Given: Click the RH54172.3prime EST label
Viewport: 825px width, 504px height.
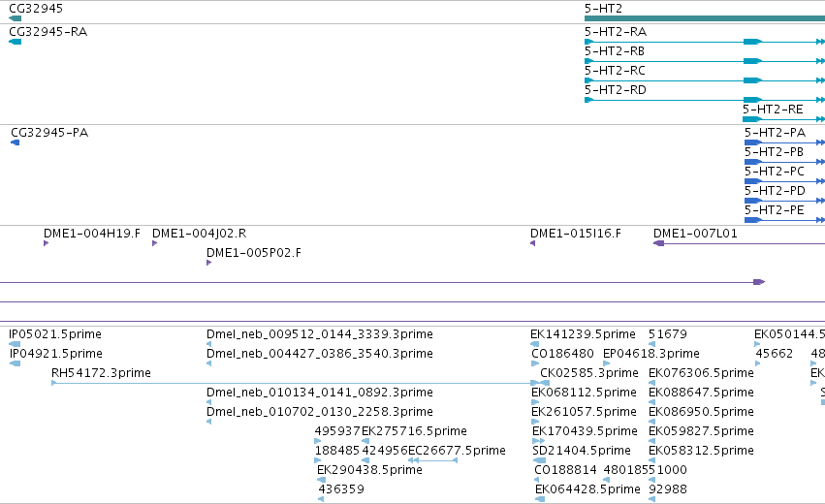Looking at the screenshot, I should pos(101,373).
